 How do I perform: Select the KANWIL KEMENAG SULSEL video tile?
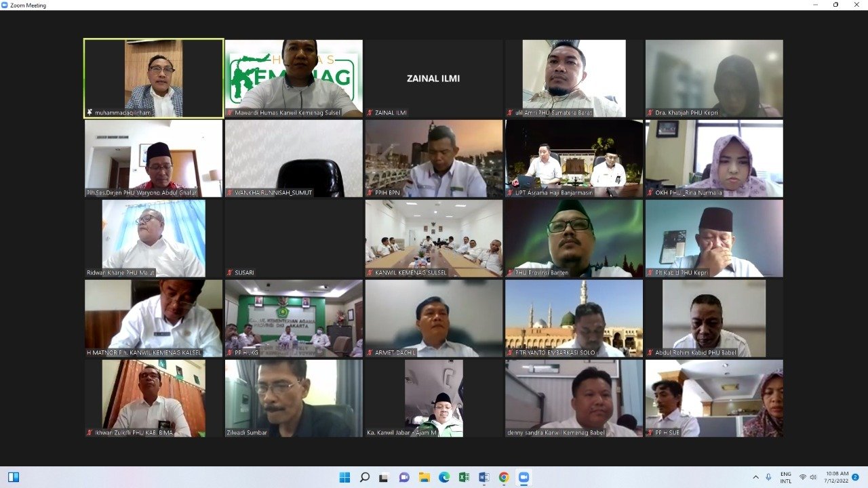pos(433,238)
